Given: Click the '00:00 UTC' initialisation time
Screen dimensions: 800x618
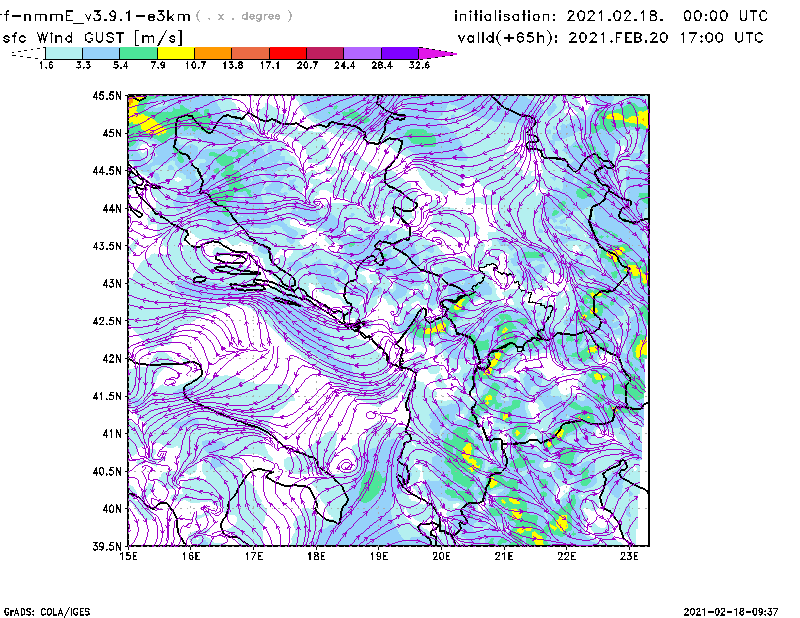Looking at the screenshot, I should (726, 16).
